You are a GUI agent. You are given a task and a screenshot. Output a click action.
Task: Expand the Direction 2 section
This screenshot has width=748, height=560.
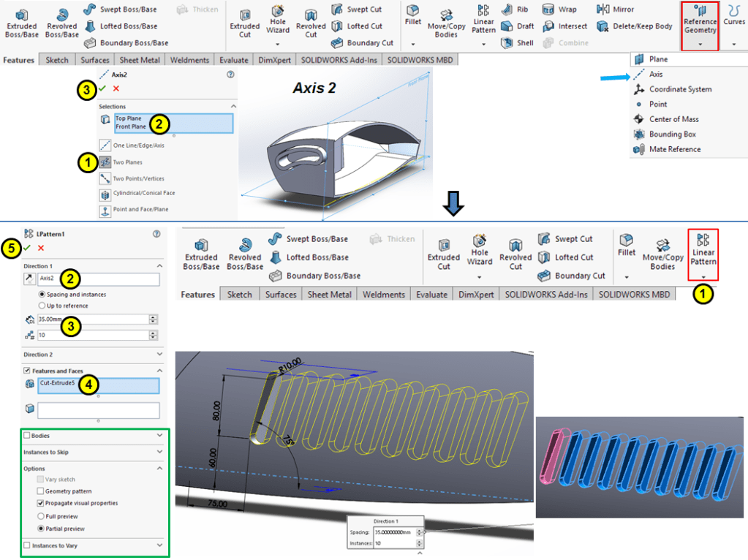pos(159,354)
